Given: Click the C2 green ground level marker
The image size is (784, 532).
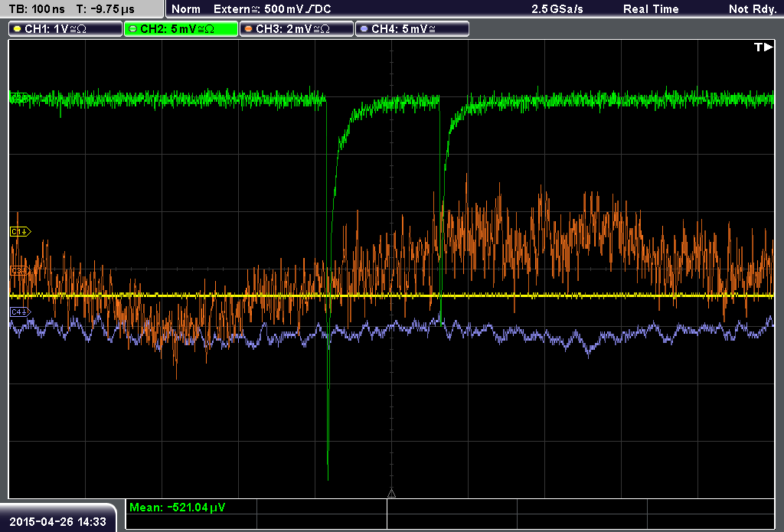Looking at the screenshot, I should point(19,98).
